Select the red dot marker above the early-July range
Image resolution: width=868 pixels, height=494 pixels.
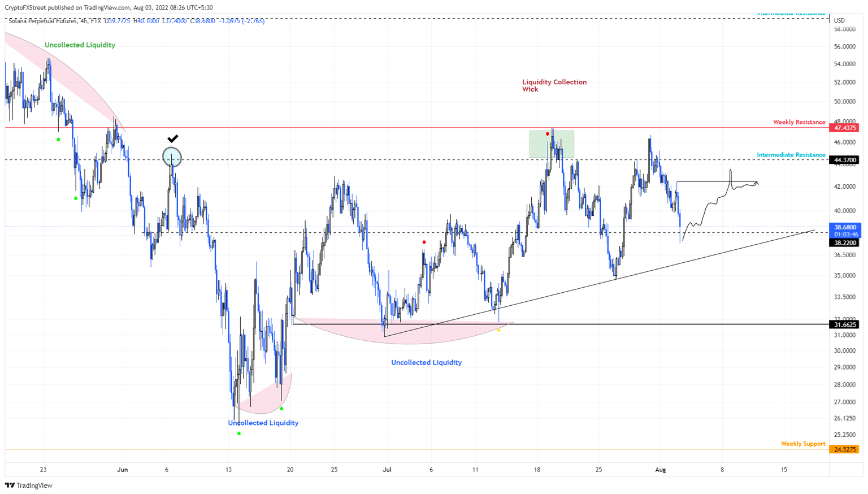[424, 241]
